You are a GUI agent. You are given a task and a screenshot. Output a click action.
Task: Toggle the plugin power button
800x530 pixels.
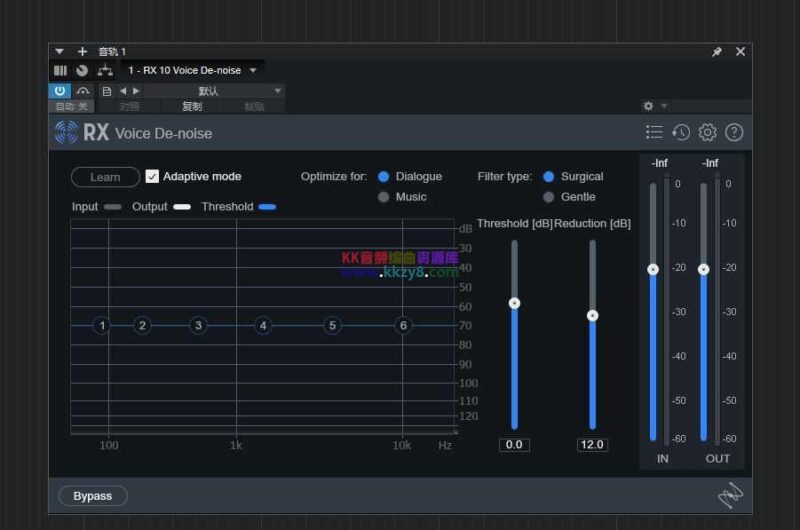tap(60, 91)
